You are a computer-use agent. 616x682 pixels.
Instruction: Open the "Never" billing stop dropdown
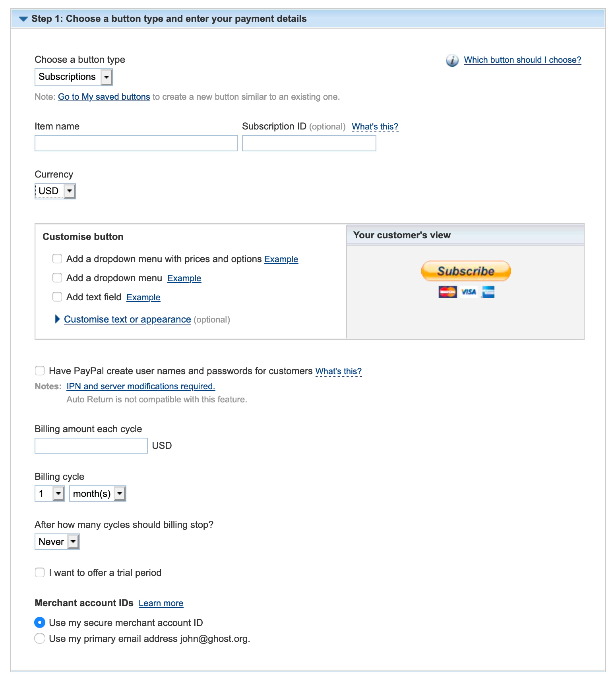73,541
